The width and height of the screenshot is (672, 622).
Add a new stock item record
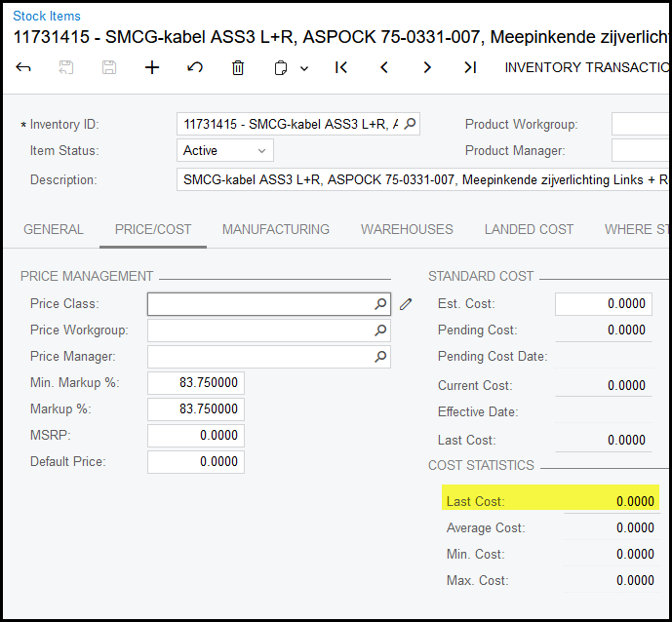(x=152, y=67)
